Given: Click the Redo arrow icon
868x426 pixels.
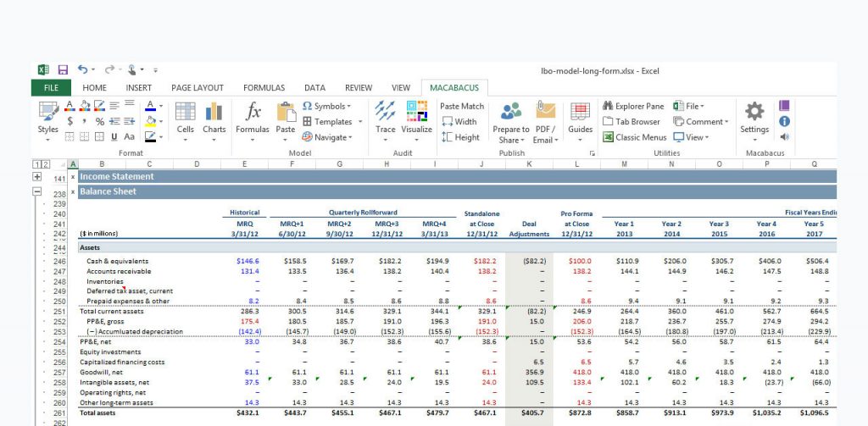Looking at the screenshot, I should 109,69.
